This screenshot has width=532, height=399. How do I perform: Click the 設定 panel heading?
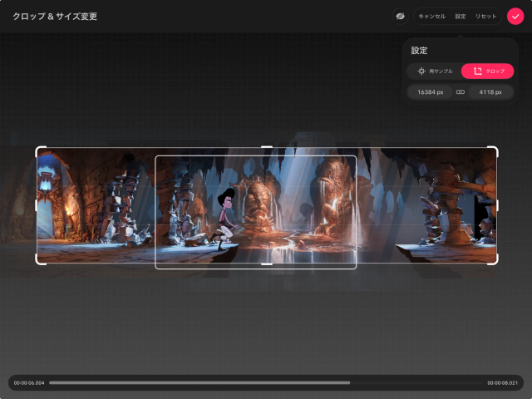tap(419, 51)
